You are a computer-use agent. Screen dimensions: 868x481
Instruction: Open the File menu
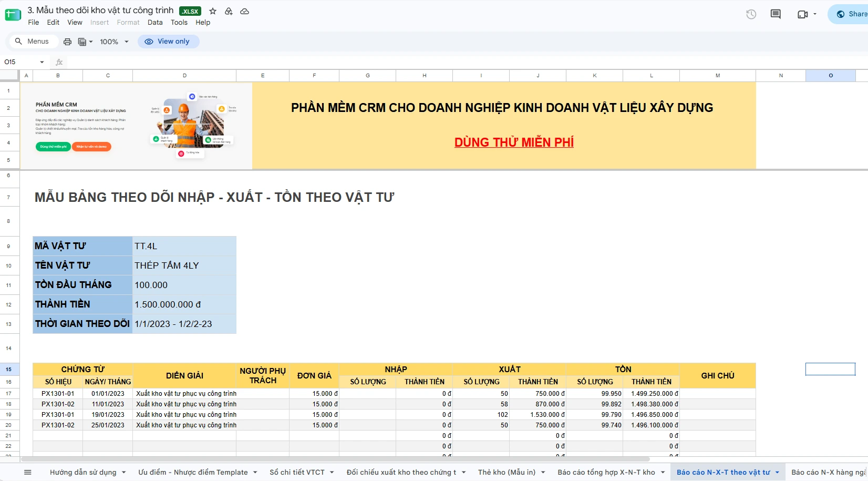click(x=34, y=23)
